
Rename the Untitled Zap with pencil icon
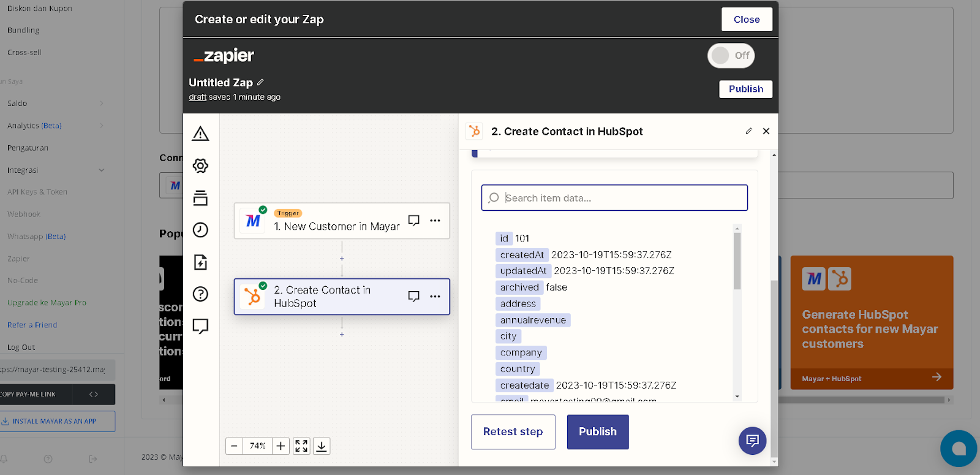point(260,82)
